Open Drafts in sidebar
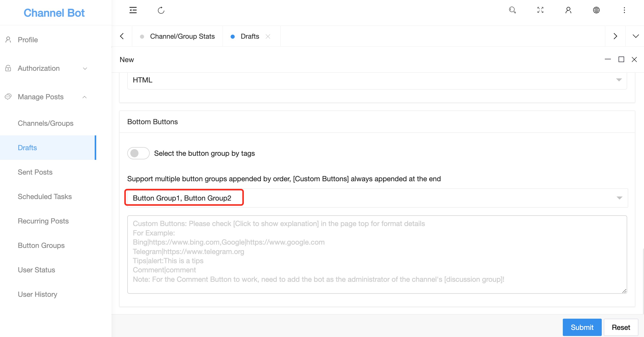 pyautogui.click(x=48, y=148)
